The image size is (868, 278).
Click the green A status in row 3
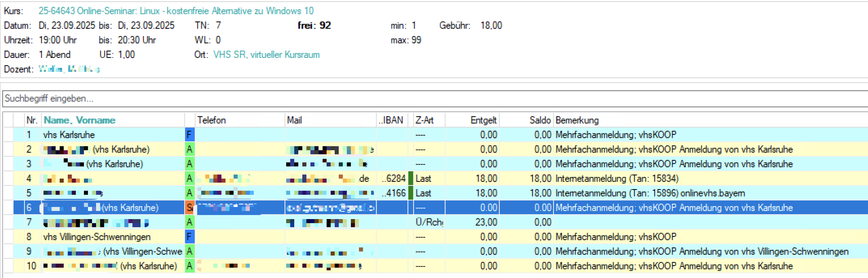click(x=189, y=164)
